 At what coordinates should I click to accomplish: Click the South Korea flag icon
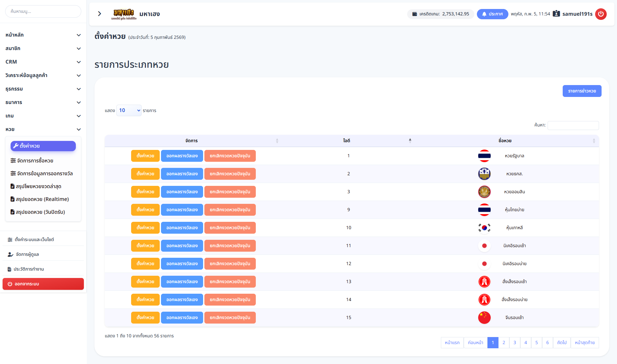pyautogui.click(x=484, y=228)
